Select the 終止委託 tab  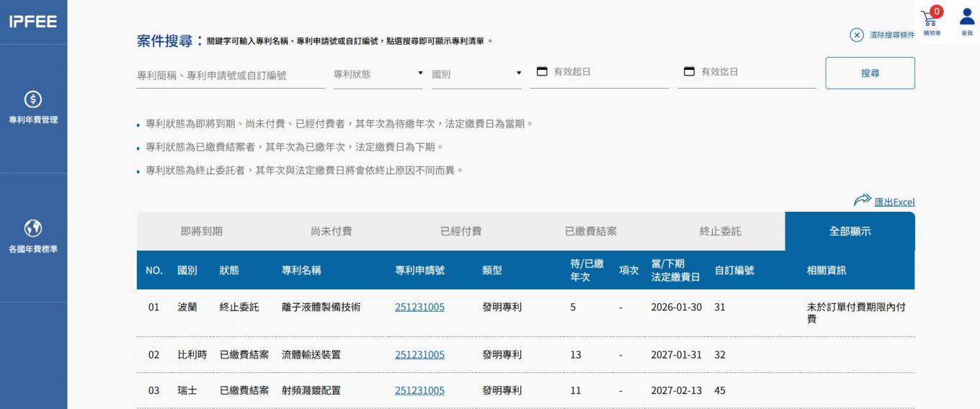tap(720, 231)
